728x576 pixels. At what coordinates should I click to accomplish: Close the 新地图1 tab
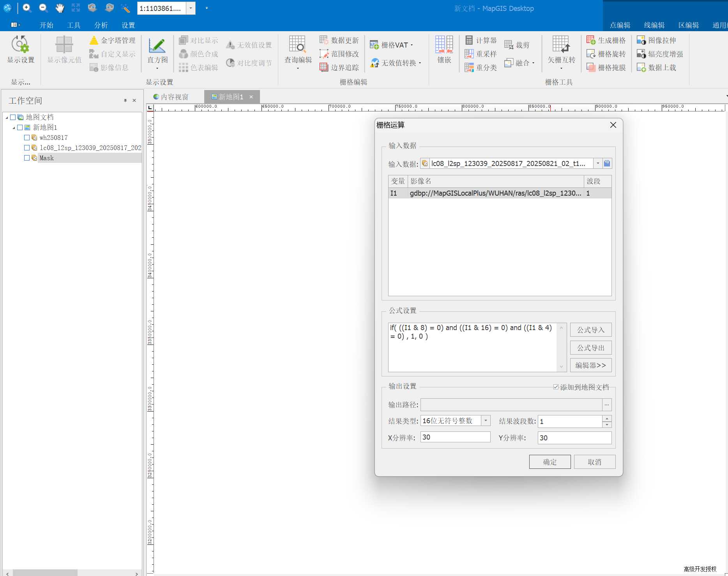tap(251, 97)
